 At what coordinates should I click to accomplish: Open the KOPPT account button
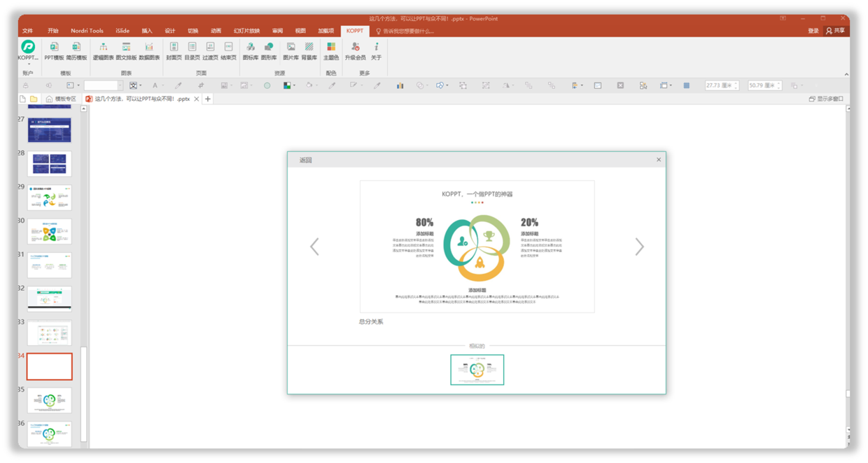pyautogui.click(x=28, y=50)
